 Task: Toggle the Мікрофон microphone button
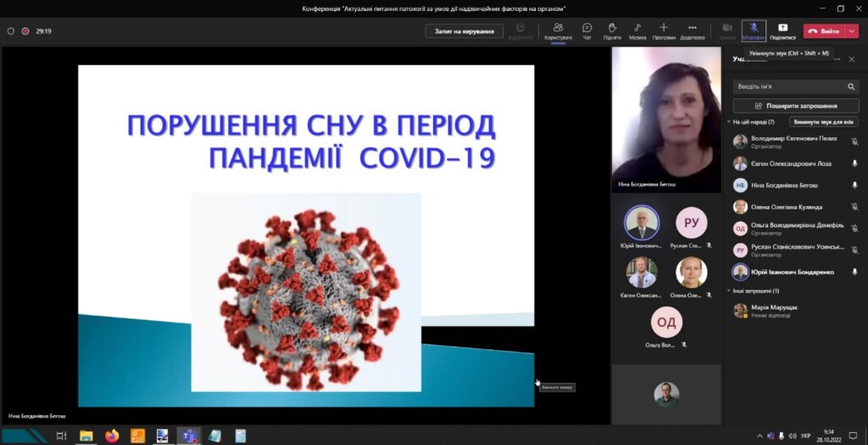[754, 31]
